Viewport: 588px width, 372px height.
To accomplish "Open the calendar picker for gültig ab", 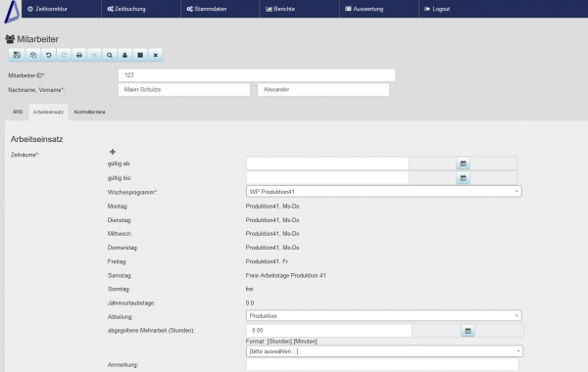I will point(464,163).
